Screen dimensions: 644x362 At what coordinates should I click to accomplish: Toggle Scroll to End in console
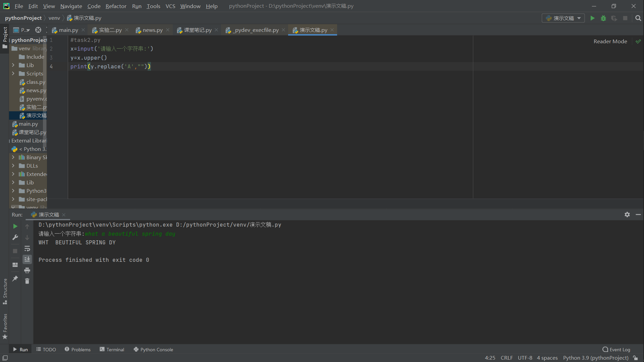[x=27, y=259]
